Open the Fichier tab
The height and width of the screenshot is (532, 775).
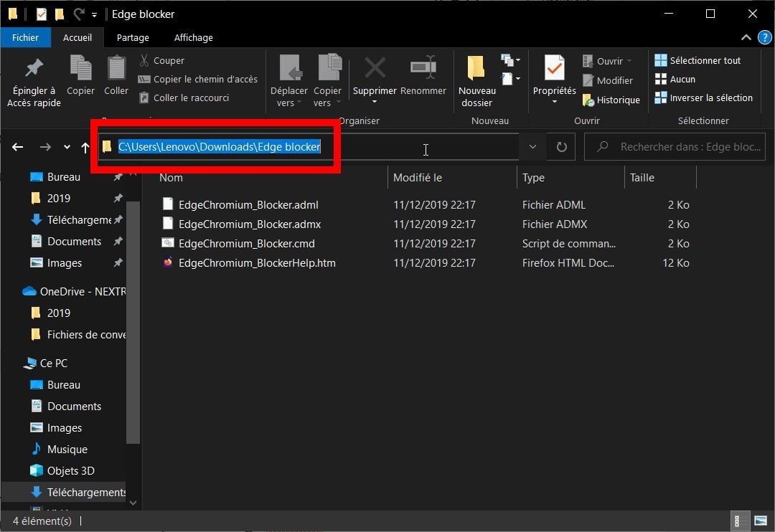point(25,37)
